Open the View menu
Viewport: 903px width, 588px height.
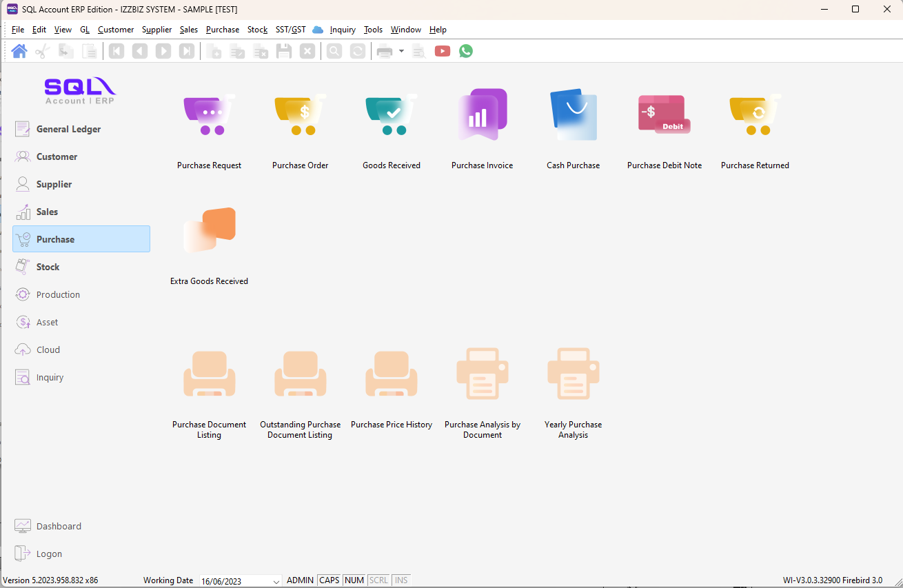pyautogui.click(x=63, y=30)
